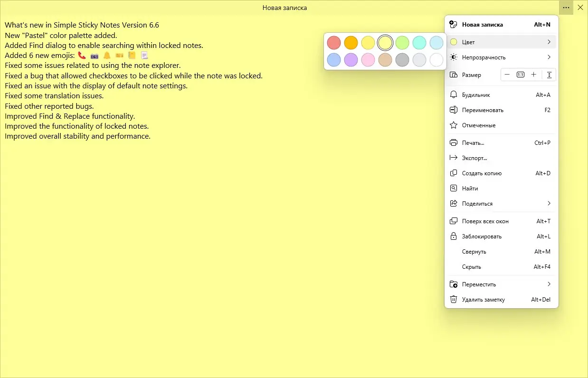This screenshot has height=378, width=588.
Task: Click the camera emoji in the note
Action: tap(95, 56)
